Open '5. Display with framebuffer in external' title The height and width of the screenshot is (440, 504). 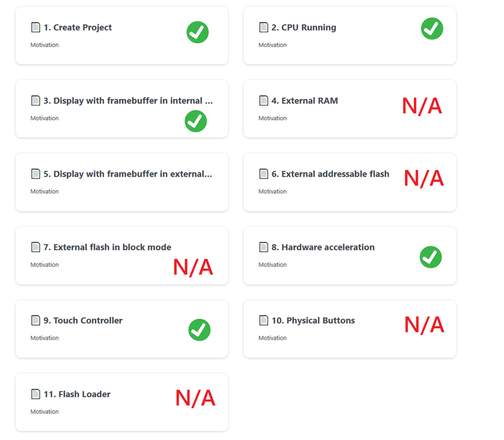pos(128,174)
